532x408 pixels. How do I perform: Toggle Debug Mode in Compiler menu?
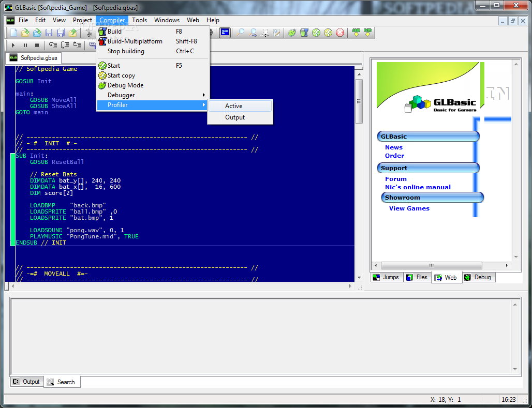pyautogui.click(x=153, y=85)
